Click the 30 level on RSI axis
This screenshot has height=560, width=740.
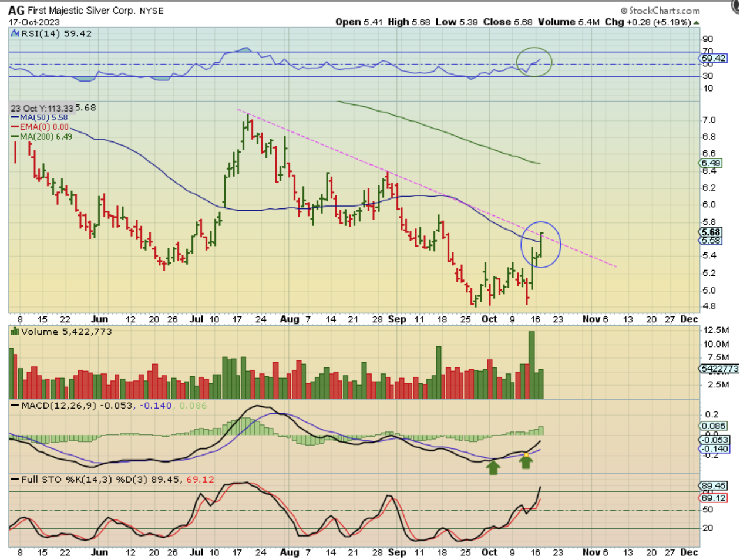[x=708, y=76]
